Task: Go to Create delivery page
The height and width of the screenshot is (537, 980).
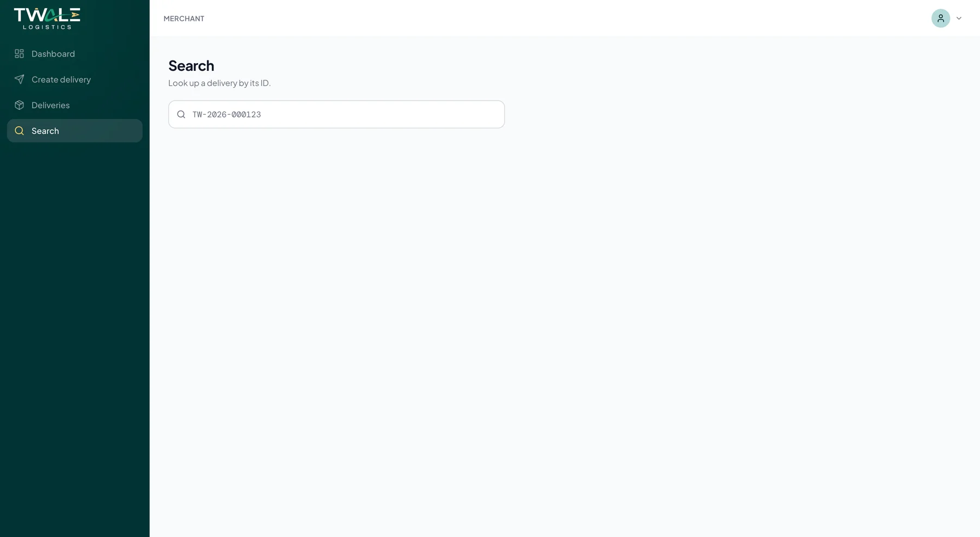Action: point(75,79)
